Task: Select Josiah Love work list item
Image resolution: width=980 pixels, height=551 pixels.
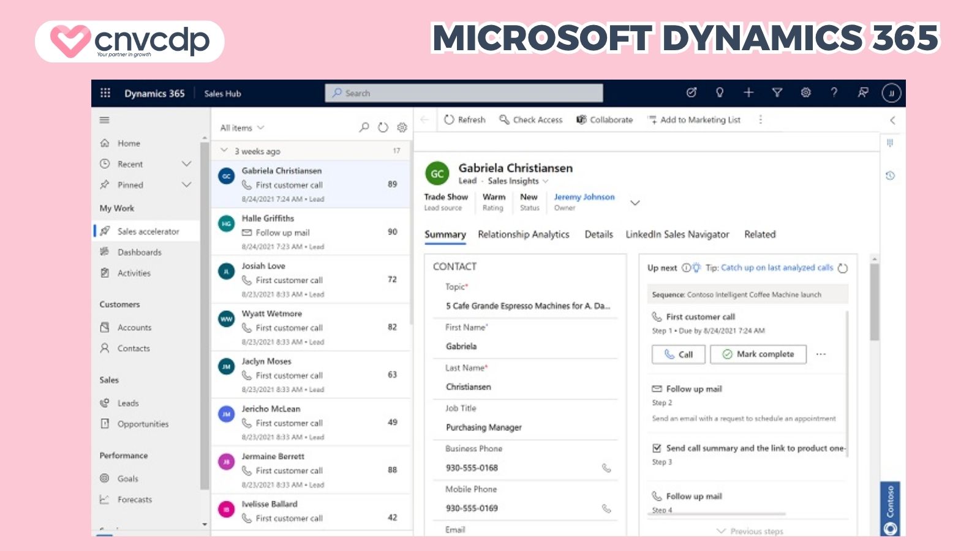Action: [311, 280]
